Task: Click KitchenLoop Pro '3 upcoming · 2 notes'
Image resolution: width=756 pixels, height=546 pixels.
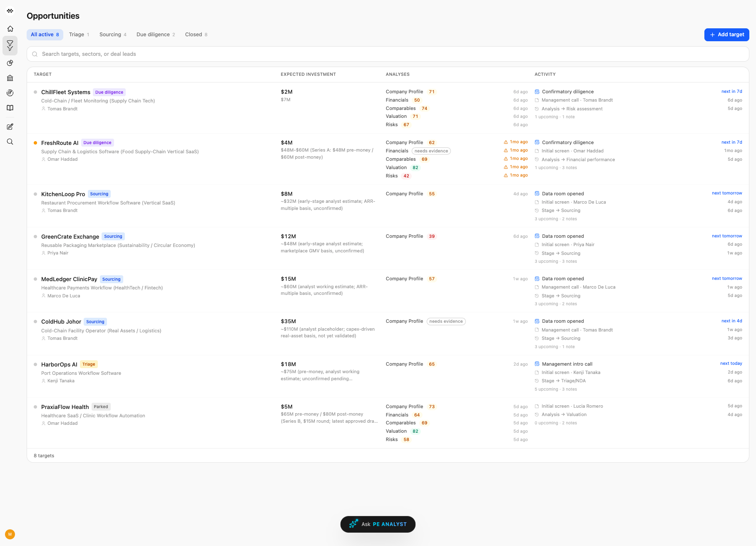Action: (x=556, y=219)
